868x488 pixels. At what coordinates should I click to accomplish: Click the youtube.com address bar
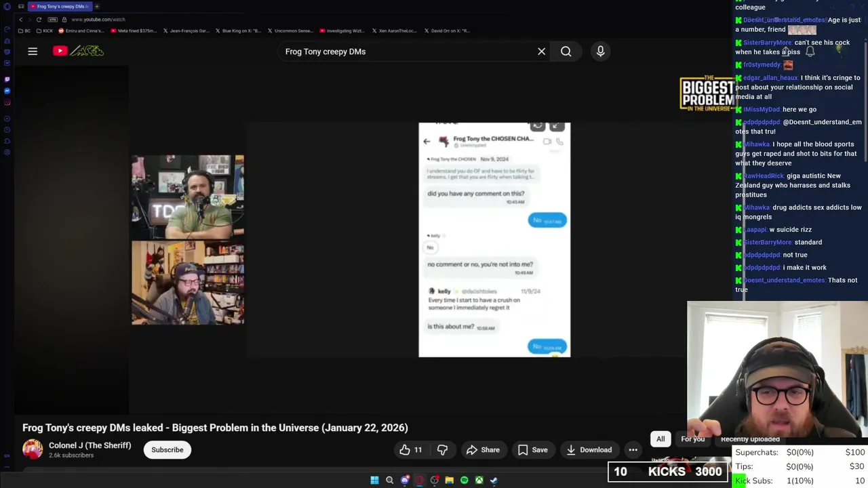tap(98, 20)
